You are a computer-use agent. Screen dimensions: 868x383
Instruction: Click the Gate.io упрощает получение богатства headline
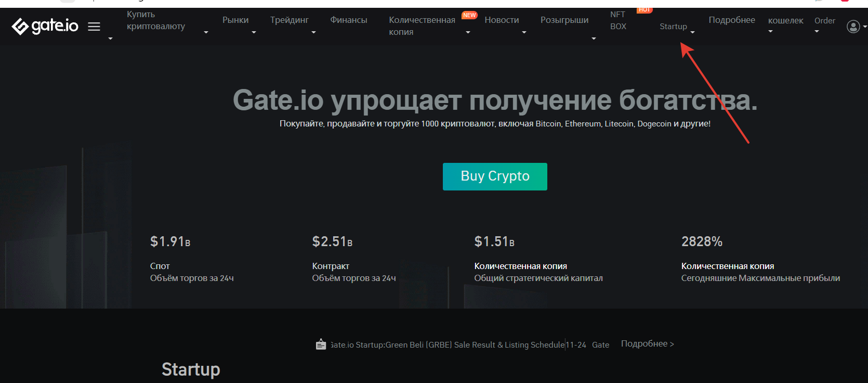point(495,100)
